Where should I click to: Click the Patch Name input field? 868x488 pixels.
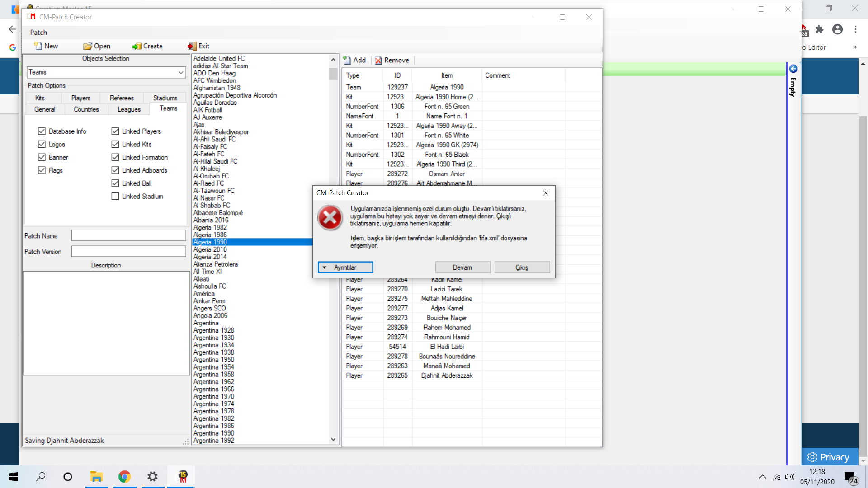pyautogui.click(x=128, y=235)
